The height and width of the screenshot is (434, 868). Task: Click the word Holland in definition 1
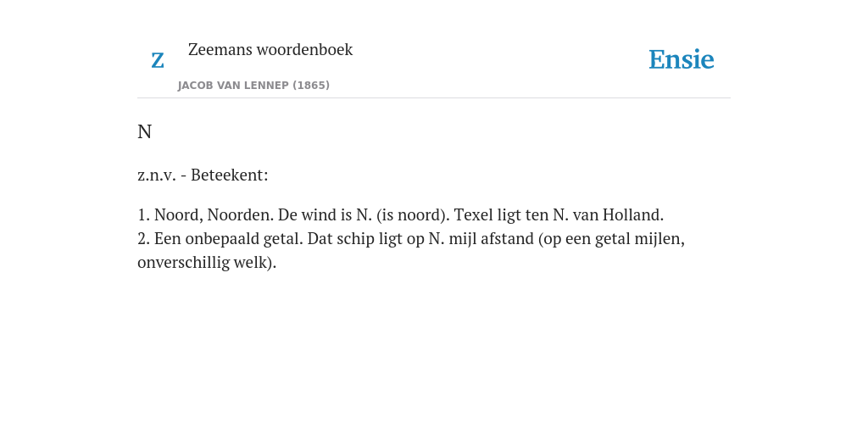(x=632, y=214)
